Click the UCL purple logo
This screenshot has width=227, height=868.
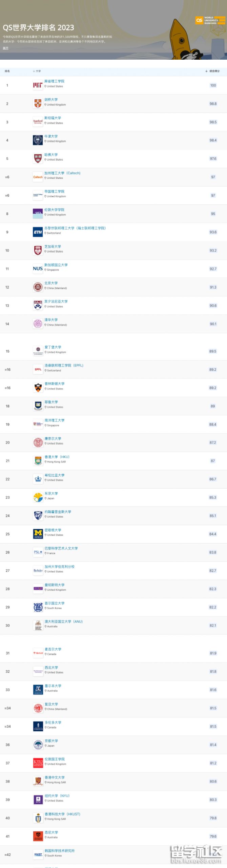[x=38, y=214]
